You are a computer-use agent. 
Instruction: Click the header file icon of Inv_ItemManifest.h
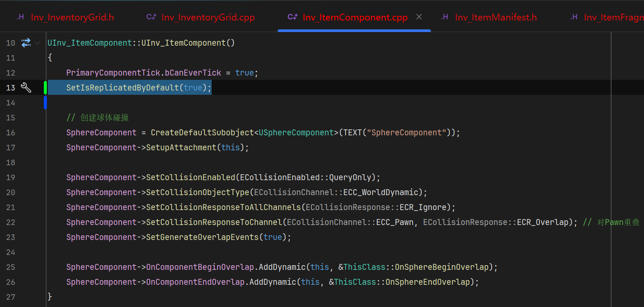coord(445,17)
